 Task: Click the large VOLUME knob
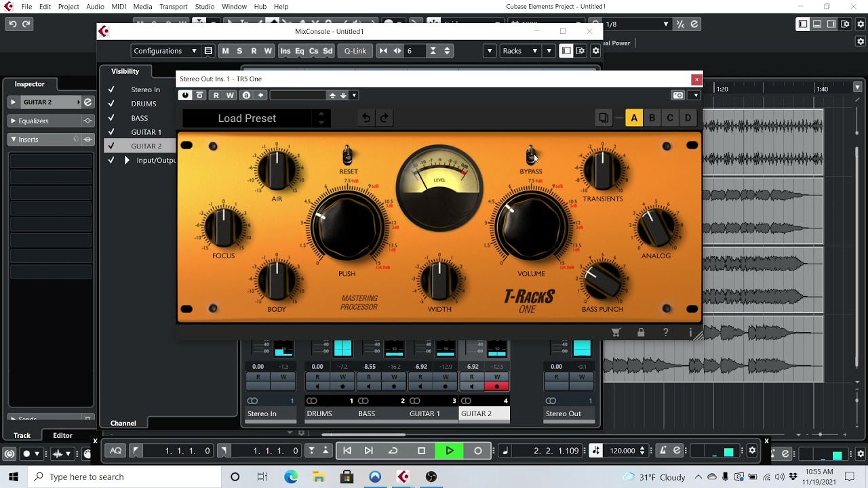pyautogui.click(x=531, y=227)
